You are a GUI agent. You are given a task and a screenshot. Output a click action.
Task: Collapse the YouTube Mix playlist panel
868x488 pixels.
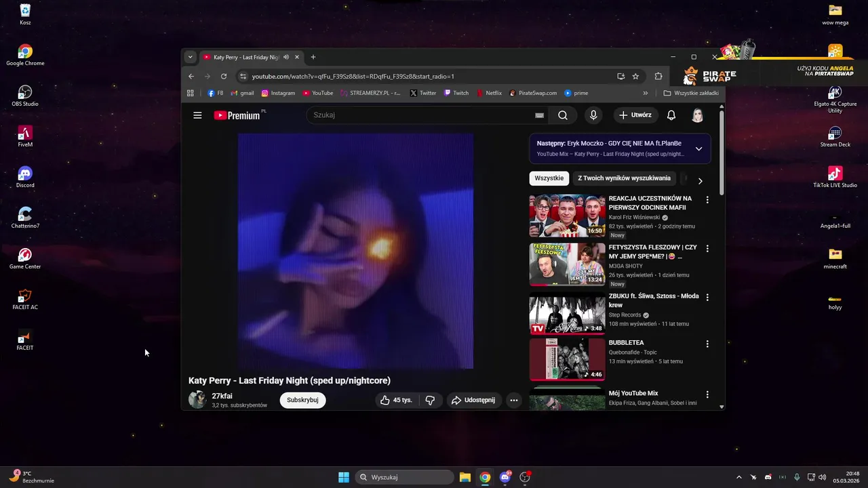[x=698, y=148]
